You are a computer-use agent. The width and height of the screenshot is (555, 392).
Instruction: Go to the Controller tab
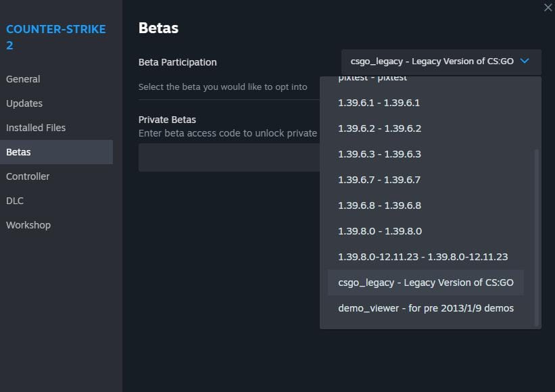pyautogui.click(x=28, y=176)
